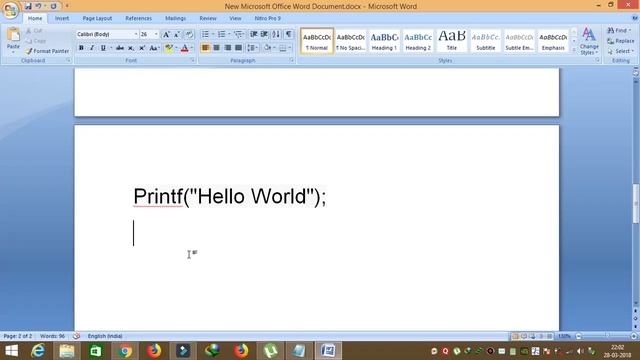
Task: Apply the Title style
Action: click(x=451, y=40)
